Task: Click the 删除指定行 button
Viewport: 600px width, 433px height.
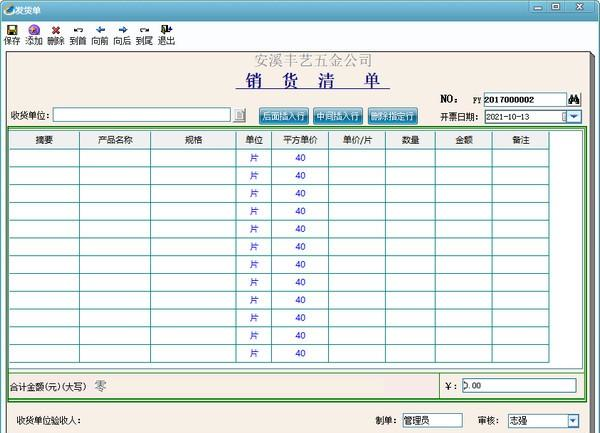Action: click(393, 116)
